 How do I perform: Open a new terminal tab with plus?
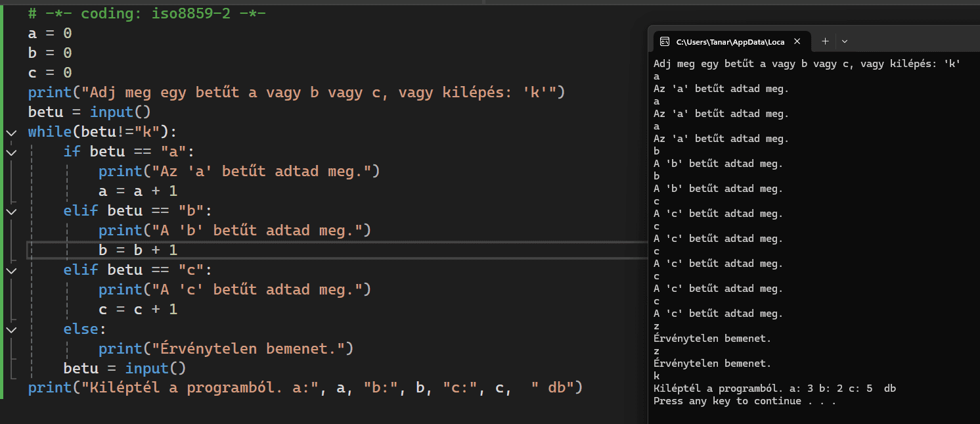826,41
